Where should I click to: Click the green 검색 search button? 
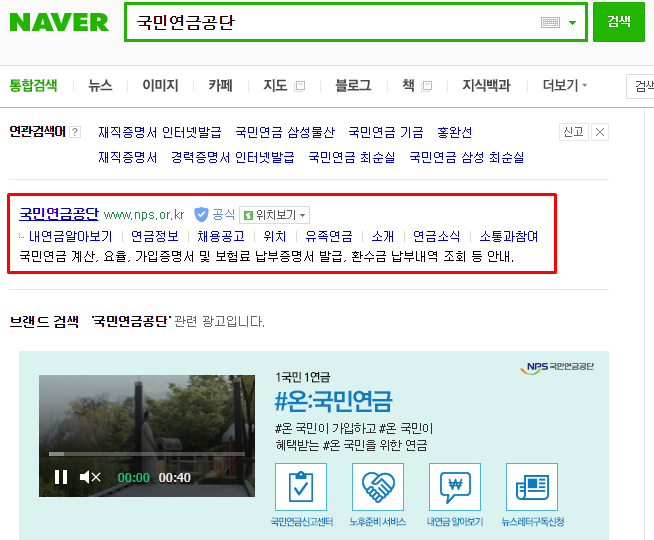pyautogui.click(x=619, y=22)
